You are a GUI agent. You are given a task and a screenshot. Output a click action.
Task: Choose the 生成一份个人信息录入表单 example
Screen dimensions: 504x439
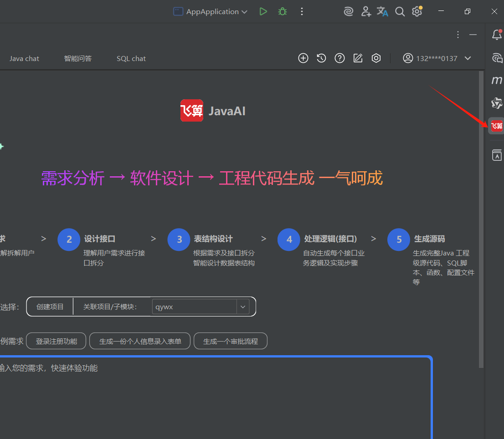pyautogui.click(x=140, y=341)
